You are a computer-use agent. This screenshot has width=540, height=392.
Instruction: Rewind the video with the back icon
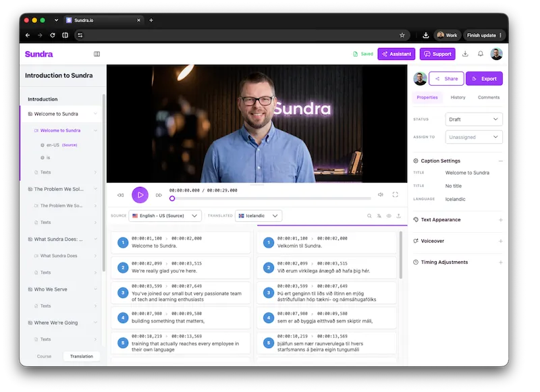(120, 195)
